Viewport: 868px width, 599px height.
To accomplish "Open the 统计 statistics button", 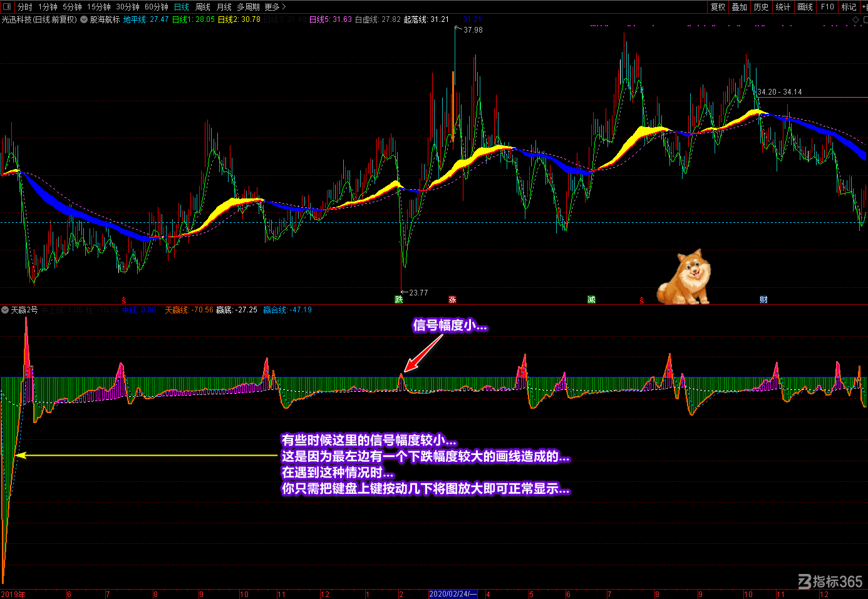I will [783, 7].
